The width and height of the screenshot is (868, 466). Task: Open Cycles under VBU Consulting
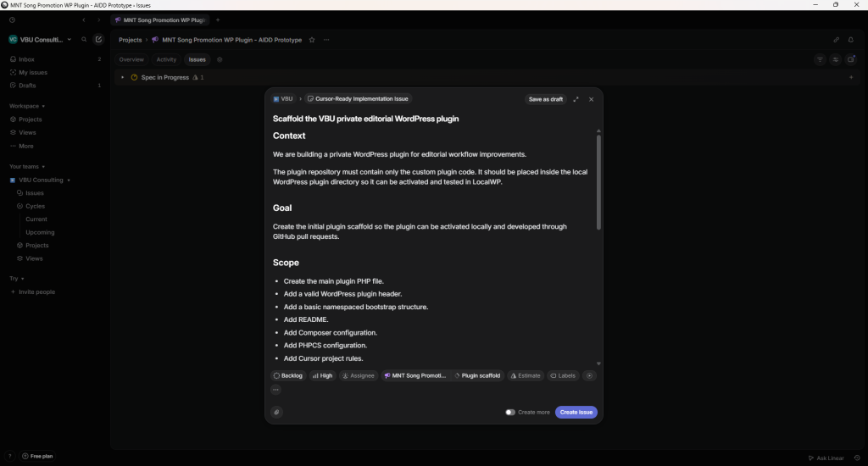click(58, 206)
